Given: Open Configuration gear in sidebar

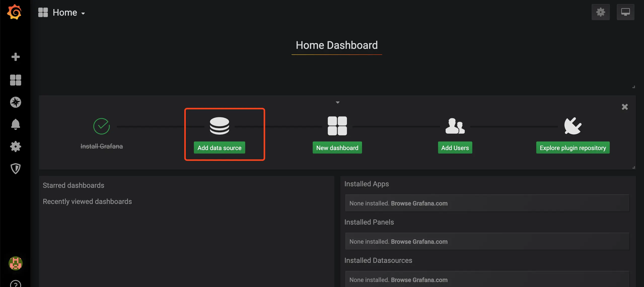Looking at the screenshot, I should coord(15,146).
